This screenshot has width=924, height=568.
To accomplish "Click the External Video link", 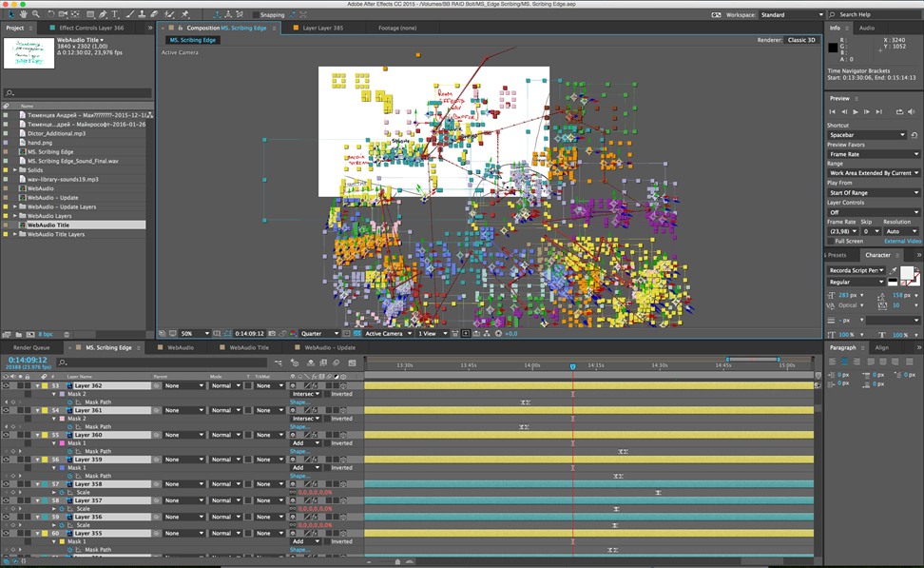I will pos(901,241).
